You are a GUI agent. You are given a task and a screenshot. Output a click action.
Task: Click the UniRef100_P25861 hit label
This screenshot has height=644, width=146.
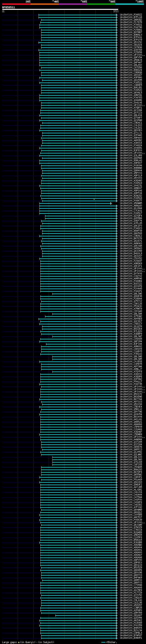[x=131, y=30]
